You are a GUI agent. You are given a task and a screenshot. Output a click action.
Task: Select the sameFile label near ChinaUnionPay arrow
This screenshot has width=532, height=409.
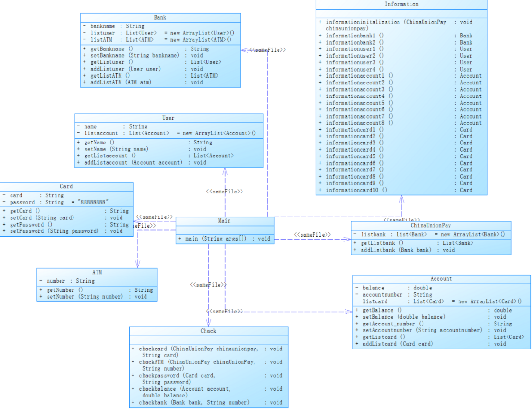tap(313, 235)
